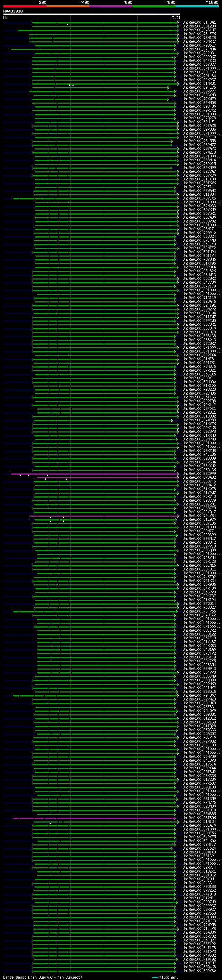Viewport: 222px width, 980px height.
Task: Select label UniRef100_Q87L85
Action: click(x=199, y=524)
